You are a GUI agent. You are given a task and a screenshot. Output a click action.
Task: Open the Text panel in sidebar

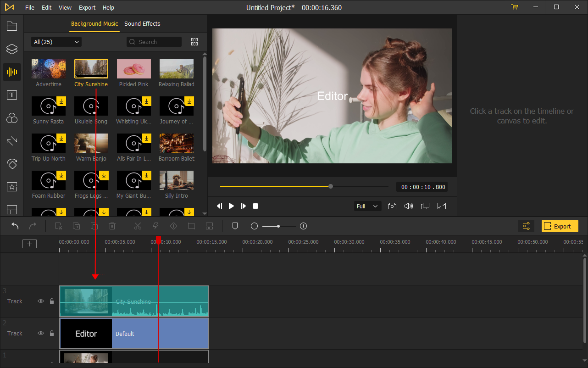12,95
